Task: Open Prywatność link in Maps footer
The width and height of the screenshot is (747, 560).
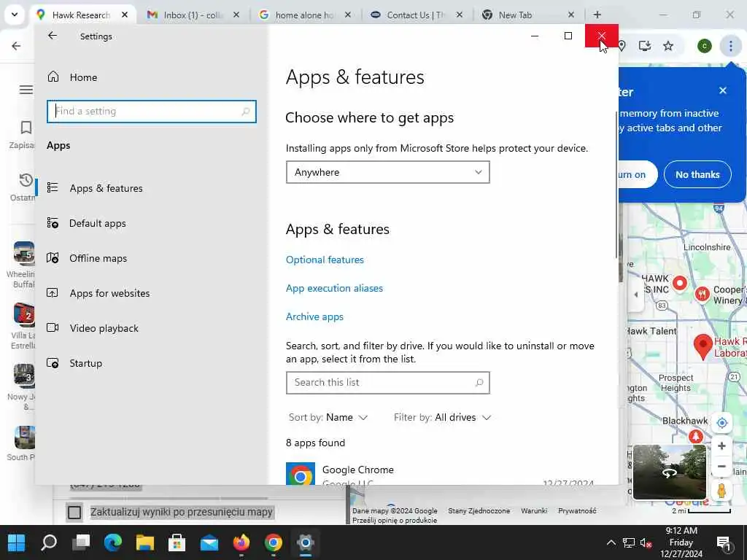Action: point(577,510)
